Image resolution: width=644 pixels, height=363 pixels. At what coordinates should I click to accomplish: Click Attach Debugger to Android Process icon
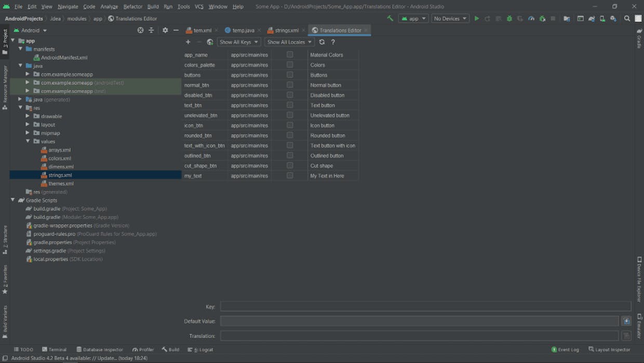tap(542, 18)
